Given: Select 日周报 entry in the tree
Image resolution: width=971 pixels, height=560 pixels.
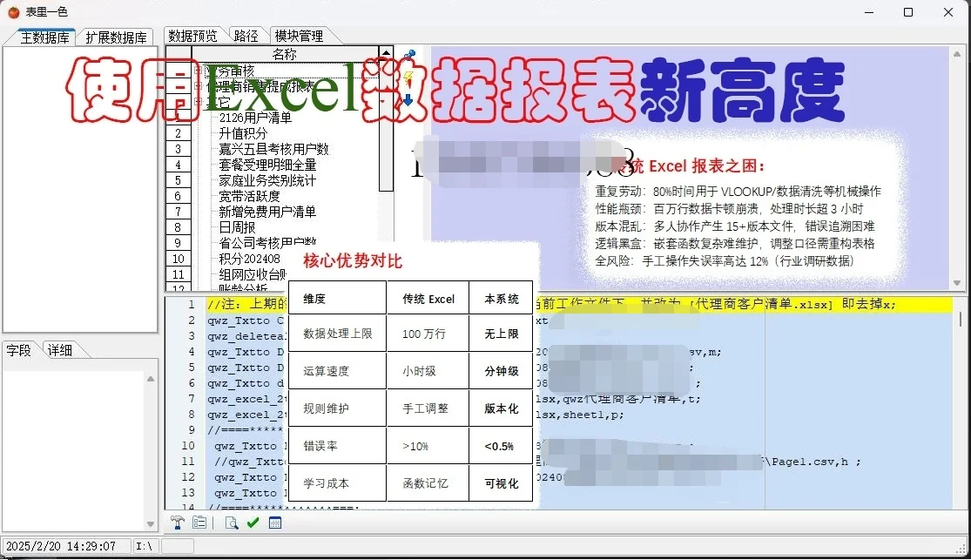Looking at the screenshot, I should pos(237,227).
